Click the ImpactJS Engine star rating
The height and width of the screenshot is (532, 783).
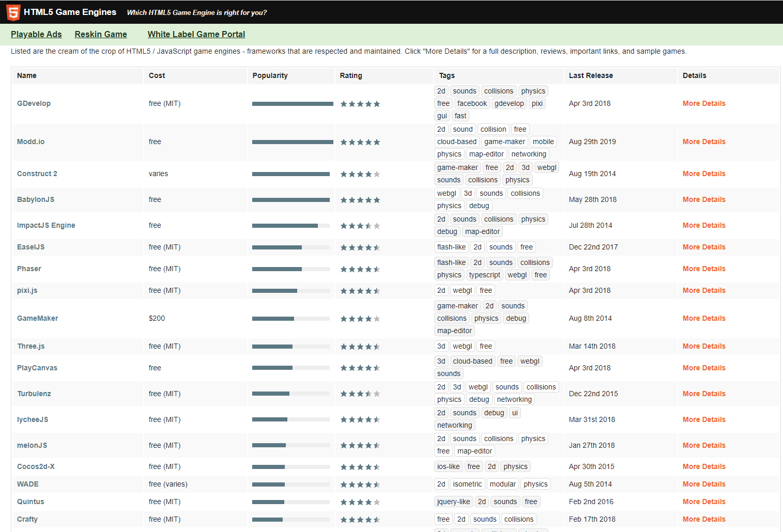tap(360, 226)
